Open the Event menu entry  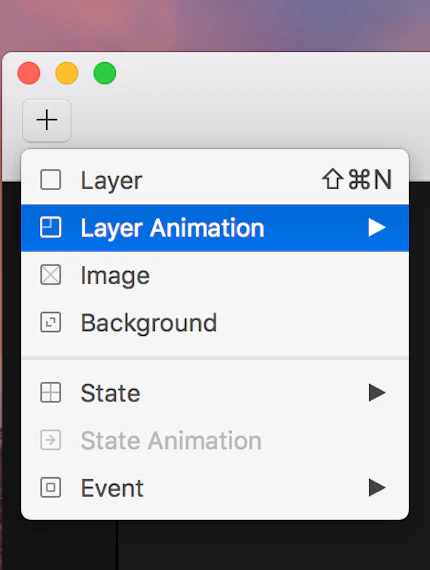tap(215, 488)
